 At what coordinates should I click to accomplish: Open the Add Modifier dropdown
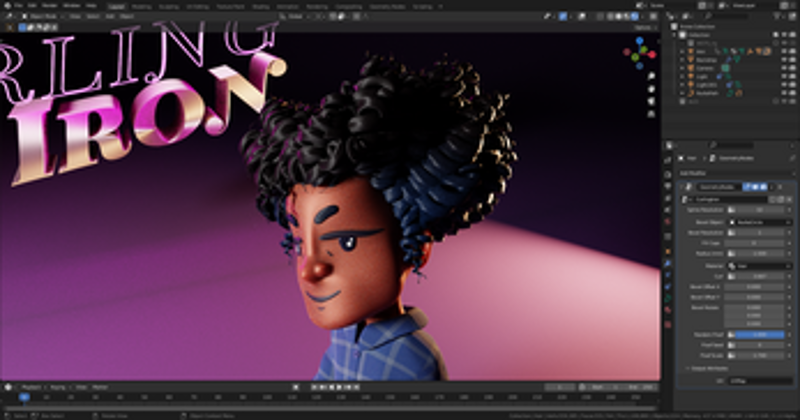click(x=735, y=174)
